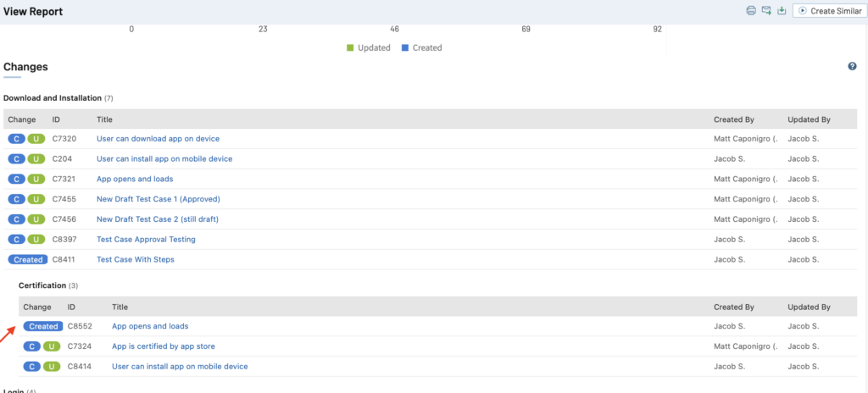Click the Created badge for C8411
The image size is (868, 393).
pyautogui.click(x=27, y=259)
